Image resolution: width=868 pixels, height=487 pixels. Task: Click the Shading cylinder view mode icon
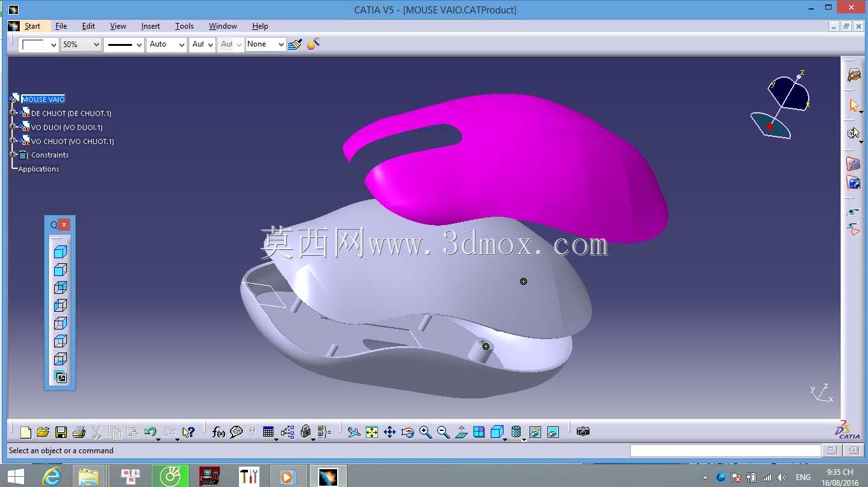coord(516,432)
